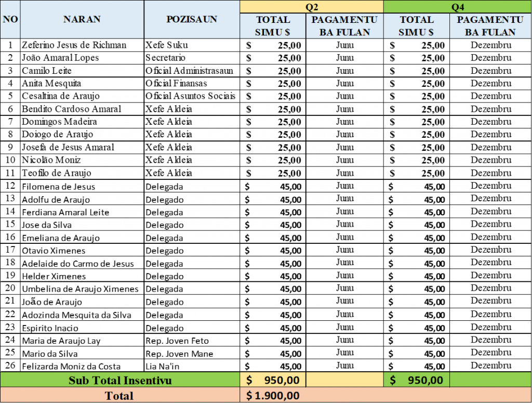Image resolution: width=532 pixels, height=403 pixels.
Task: Click the NO column header
Action: 10,19
